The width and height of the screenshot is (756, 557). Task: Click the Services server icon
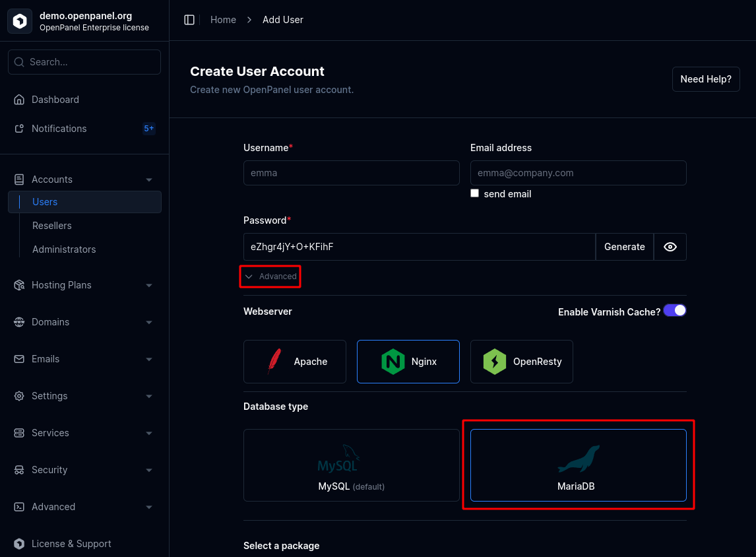tap(19, 432)
